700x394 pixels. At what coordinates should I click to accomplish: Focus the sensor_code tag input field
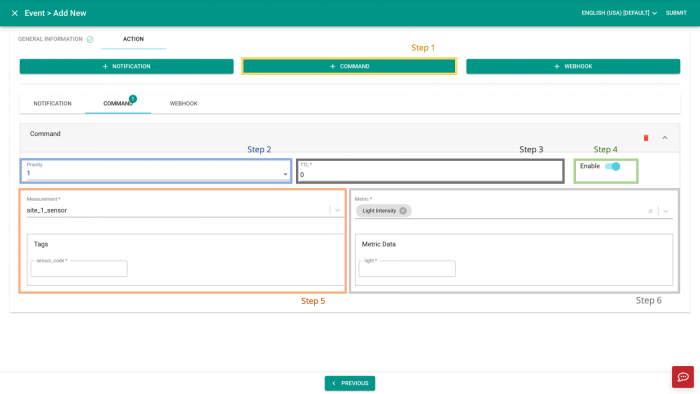point(79,269)
